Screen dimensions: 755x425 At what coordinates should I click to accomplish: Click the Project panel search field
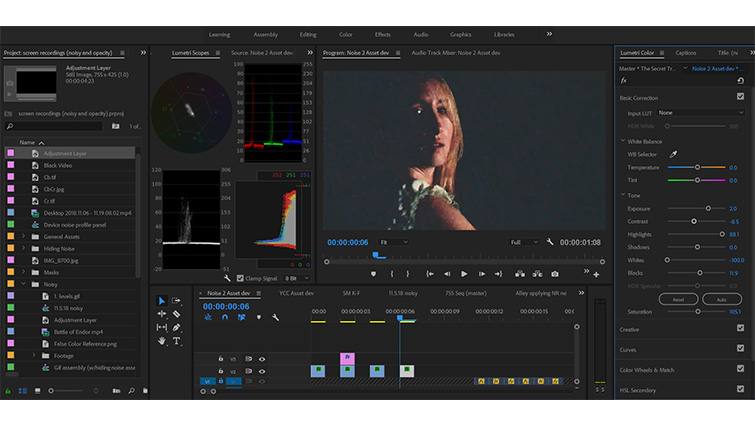pyautogui.click(x=54, y=126)
